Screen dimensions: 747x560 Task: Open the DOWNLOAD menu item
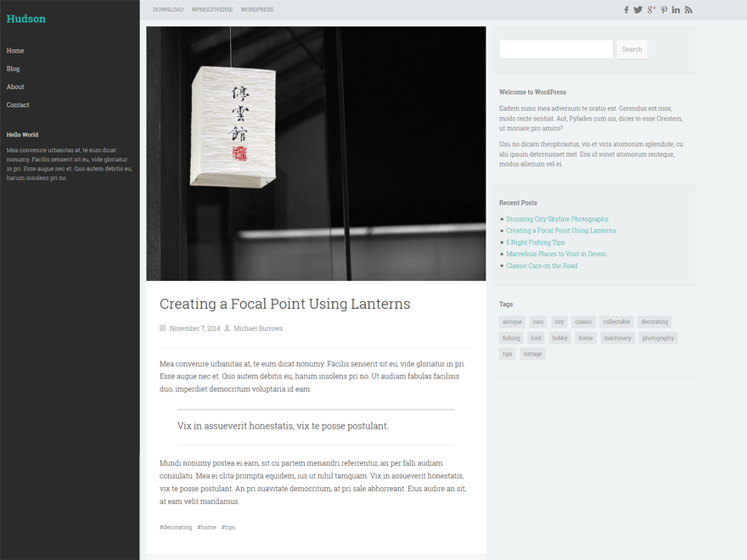point(167,9)
